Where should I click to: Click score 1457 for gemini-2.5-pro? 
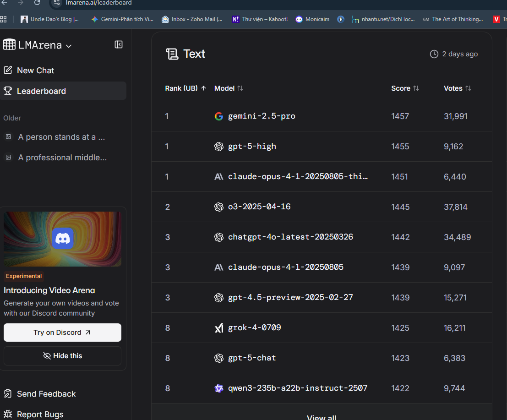[x=400, y=116]
